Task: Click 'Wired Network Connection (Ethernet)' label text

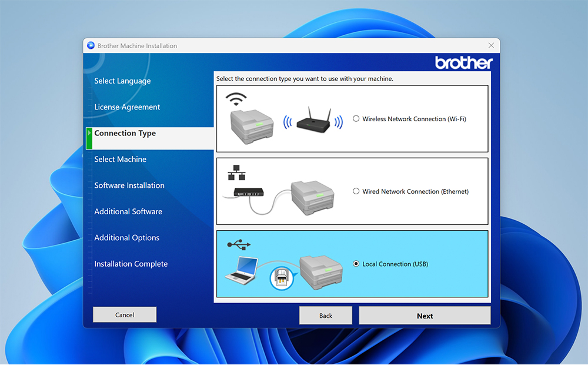Action: 415,191
